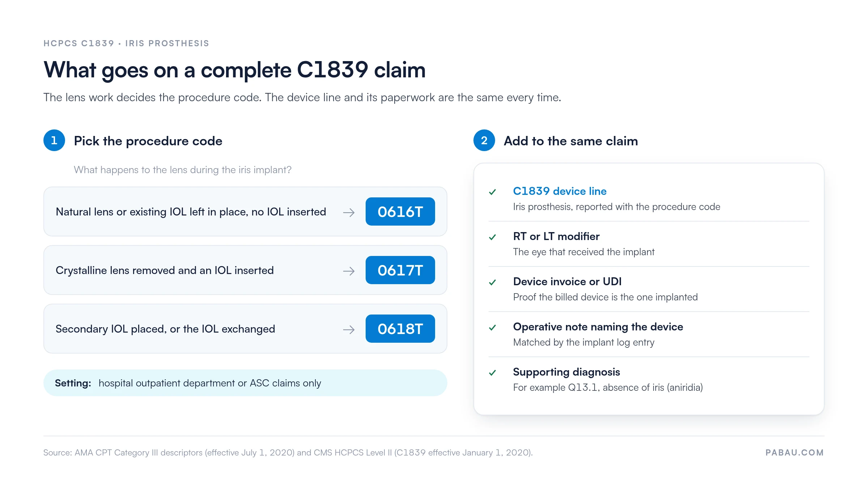This screenshot has width=868, height=496.
Task: Click the arrow beside the 0616T code
Action: coord(349,212)
